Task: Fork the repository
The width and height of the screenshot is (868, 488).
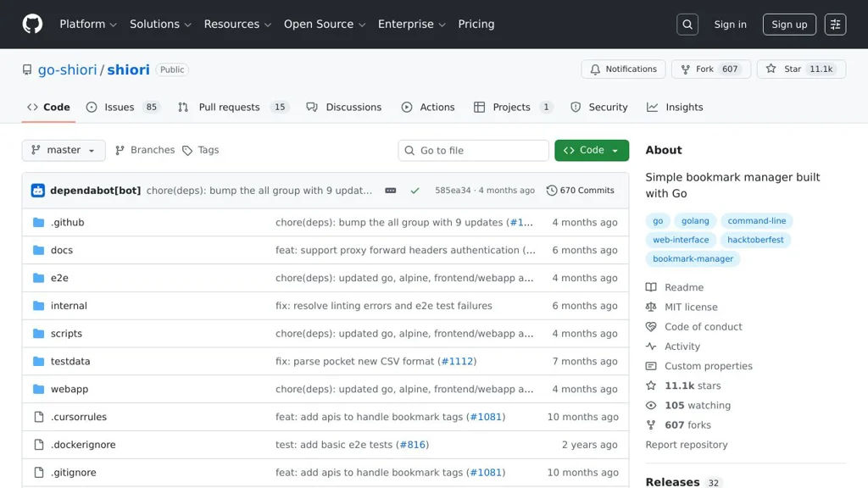Action: (x=704, y=69)
